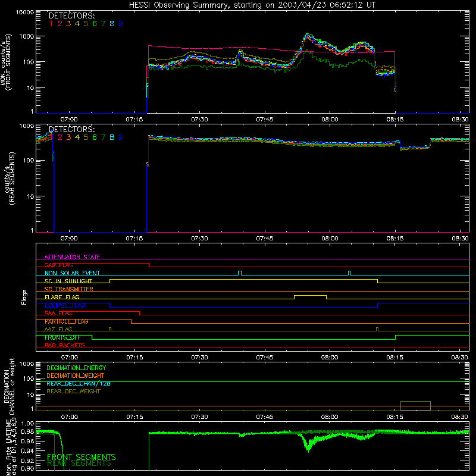The height and width of the screenshot is (476, 476).
Task: Click the HESSI Observing Summary title
Action: (x=252, y=5)
